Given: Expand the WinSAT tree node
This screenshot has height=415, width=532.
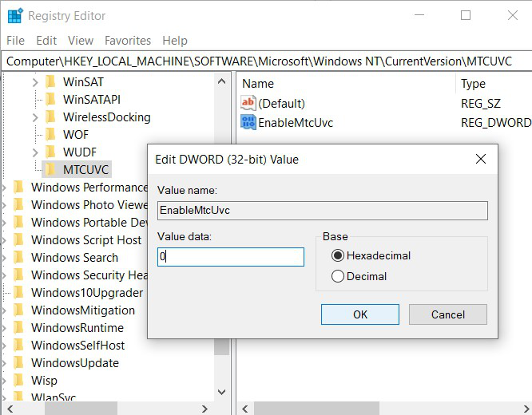Looking at the screenshot, I should coord(35,82).
